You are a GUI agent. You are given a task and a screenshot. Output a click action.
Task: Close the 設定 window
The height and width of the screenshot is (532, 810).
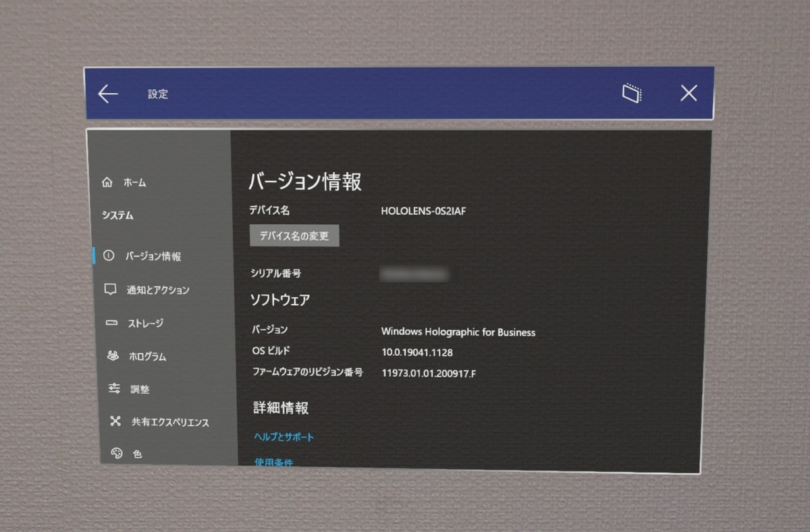point(688,93)
